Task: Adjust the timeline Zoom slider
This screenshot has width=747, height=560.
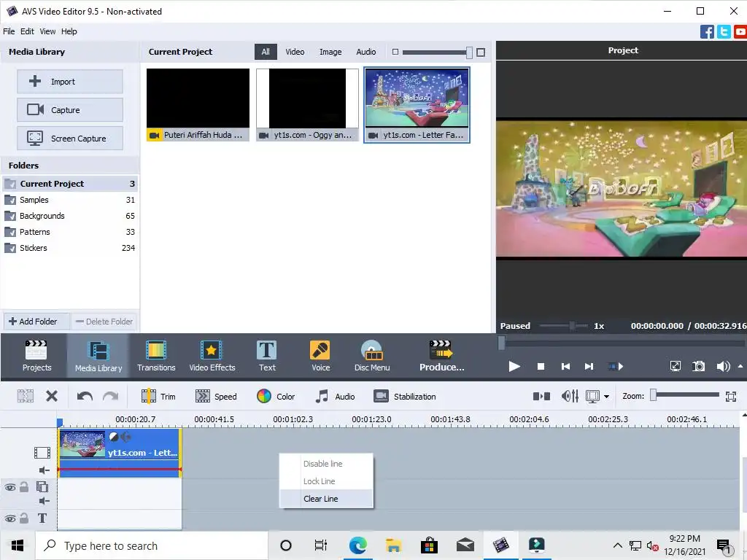Action: coord(653,395)
